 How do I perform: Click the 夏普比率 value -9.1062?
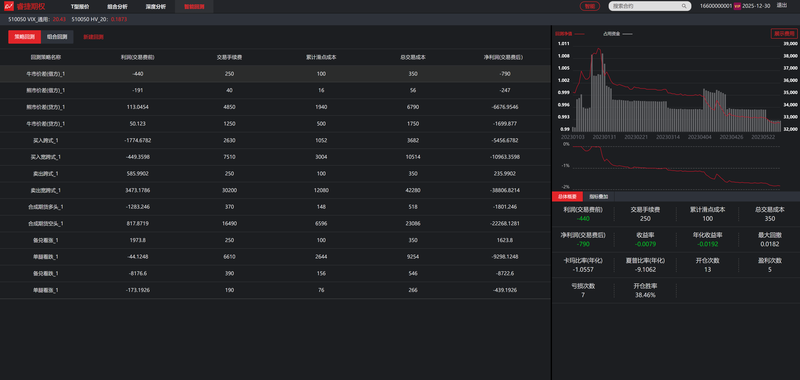tap(645, 269)
